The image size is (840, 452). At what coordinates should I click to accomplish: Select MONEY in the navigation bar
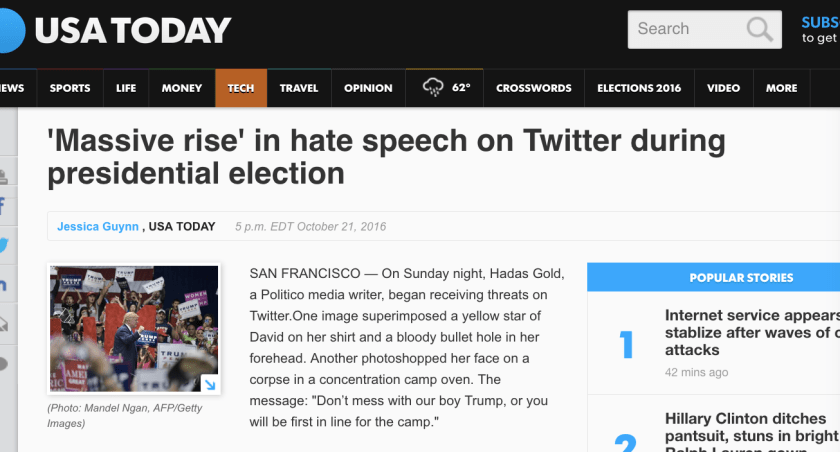point(181,88)
